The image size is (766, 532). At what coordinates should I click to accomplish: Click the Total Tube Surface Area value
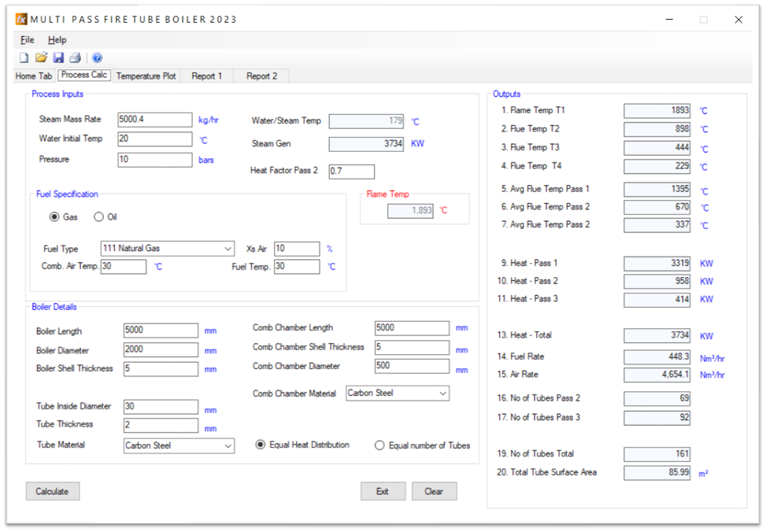click(657, 473)
